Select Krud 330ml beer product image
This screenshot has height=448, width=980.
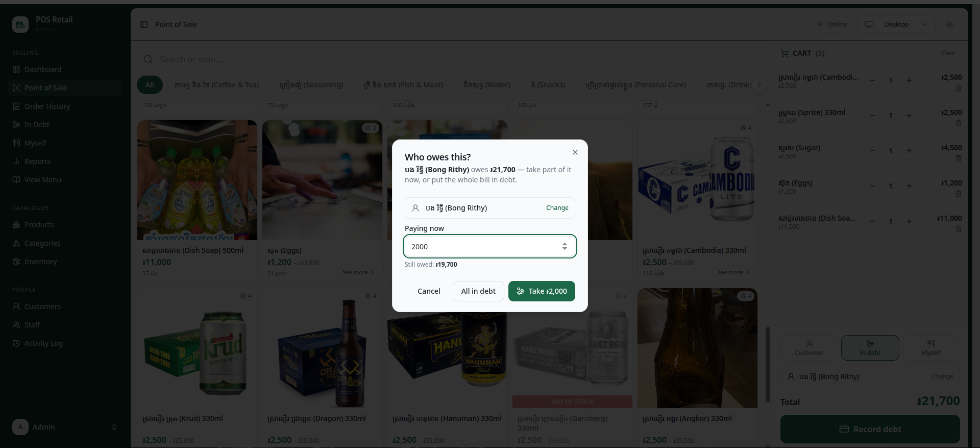tap(197, 348)
